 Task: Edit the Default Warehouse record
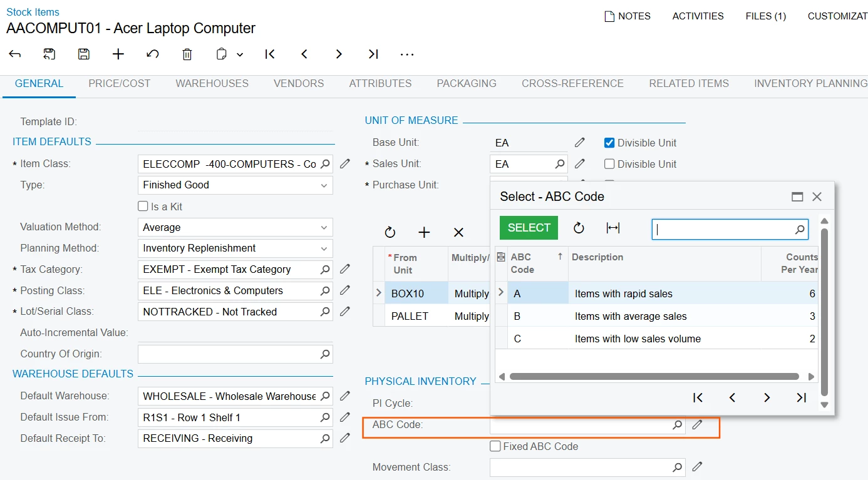point(345,396)
